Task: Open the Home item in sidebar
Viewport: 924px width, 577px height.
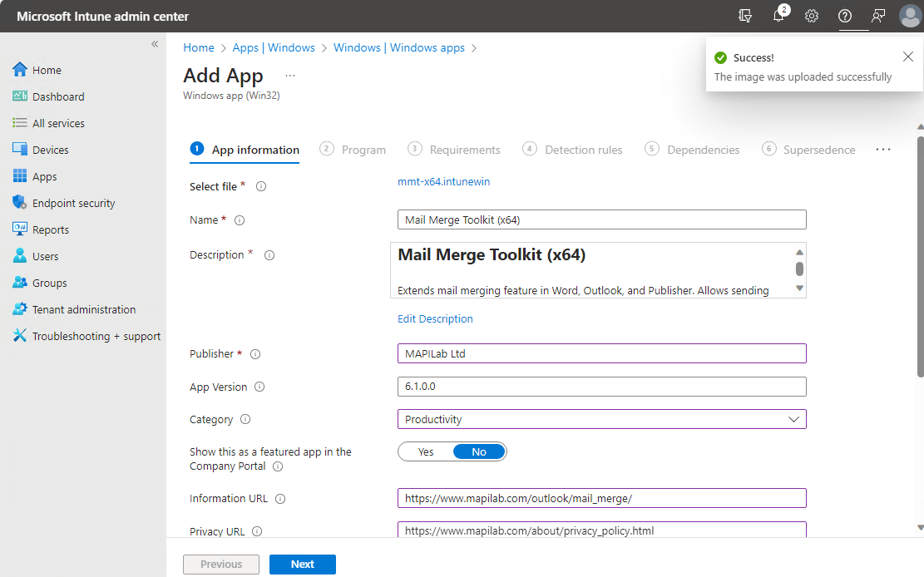Action: [37, 70]
